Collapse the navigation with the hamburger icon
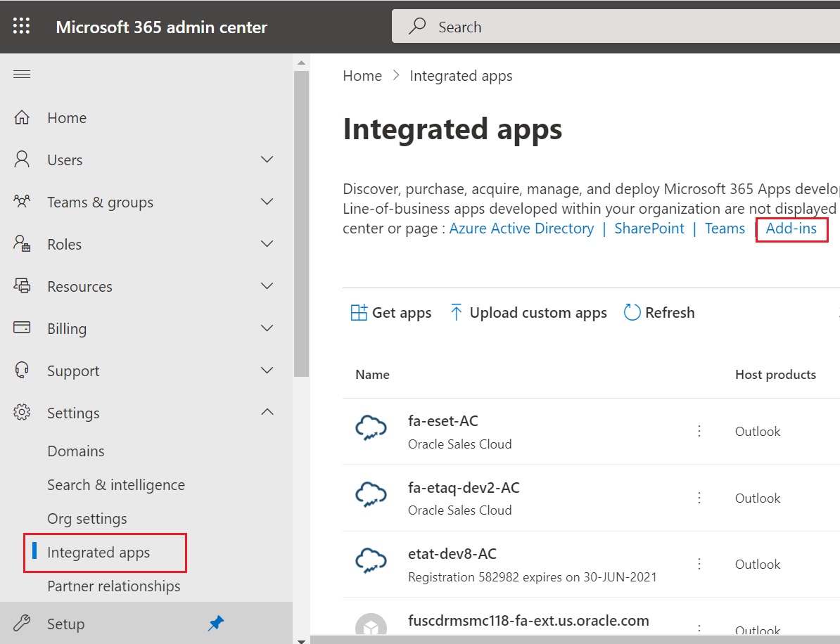This screenshot has height=644, width=840. pyautogui.click(x=21, y=73)
